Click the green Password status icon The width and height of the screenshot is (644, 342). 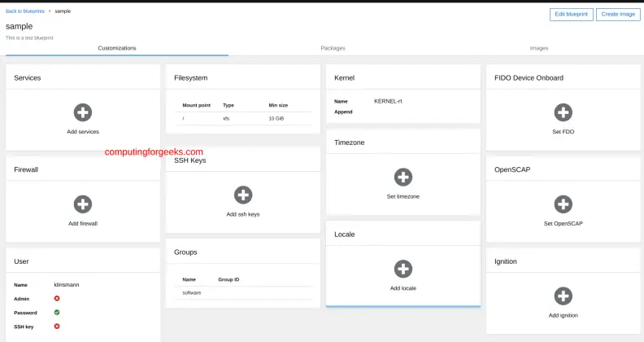(57, 312)
